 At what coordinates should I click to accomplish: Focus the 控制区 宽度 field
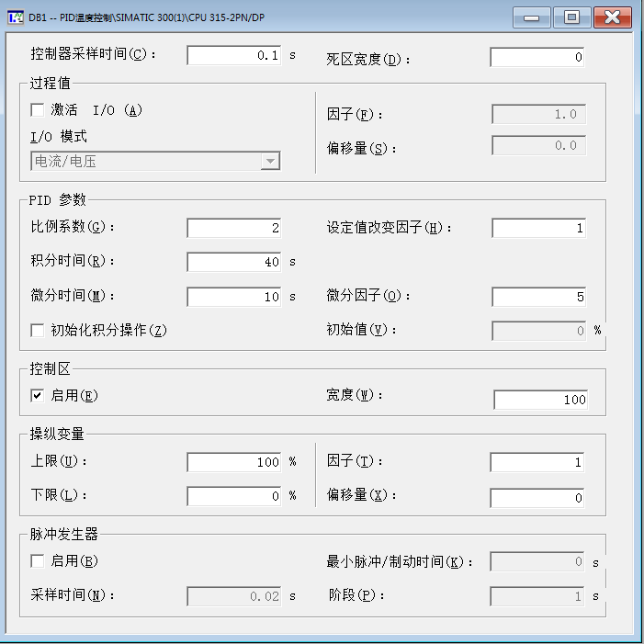click(x=540, y=400)
